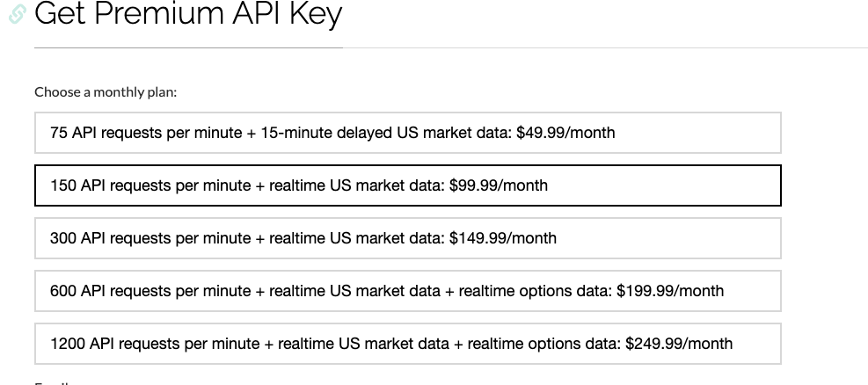This screenshot has width=868, height=385.
Task: Choose the 15-minute delayed US market data plan
Action: point(407,133)
